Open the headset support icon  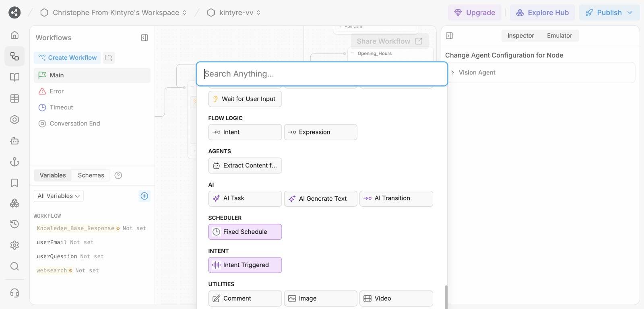click(14, 293)
